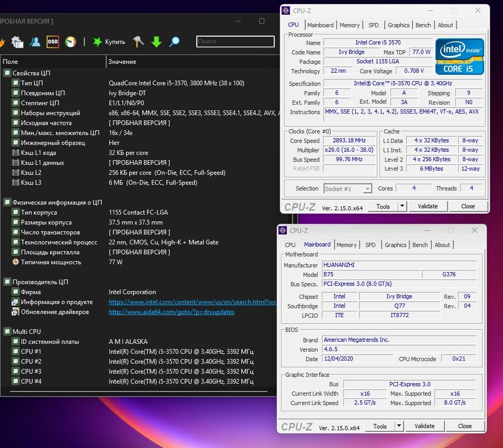The height and width of the screenshot is (448, 503).
Task: Switch to CPU tab in lower CPU-Z window
Action: pos(290,245)
